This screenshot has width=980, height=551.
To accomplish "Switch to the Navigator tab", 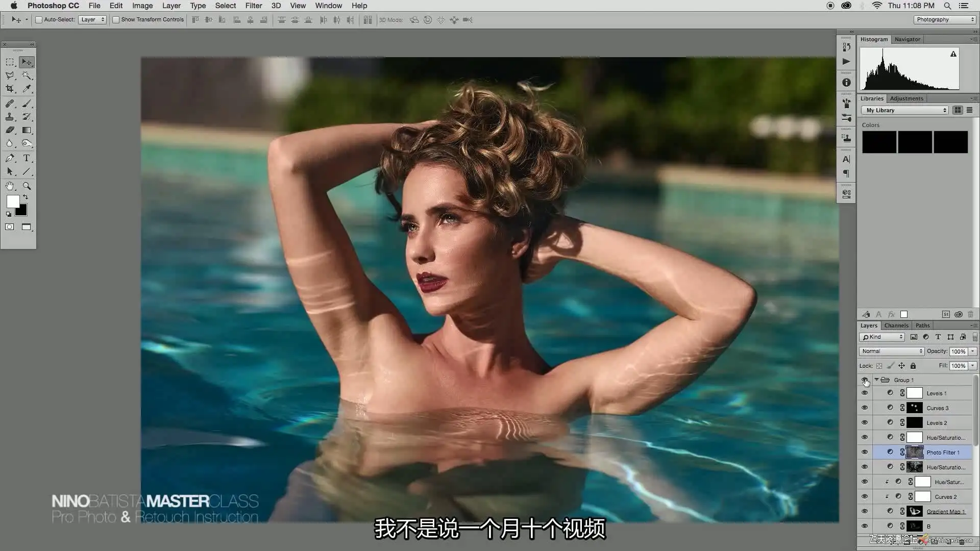I will point(907,39).
